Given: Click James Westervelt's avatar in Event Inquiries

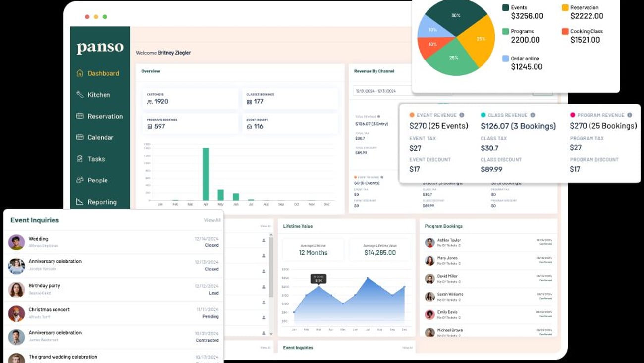Looking at the screenshot, I should (16, 337).
